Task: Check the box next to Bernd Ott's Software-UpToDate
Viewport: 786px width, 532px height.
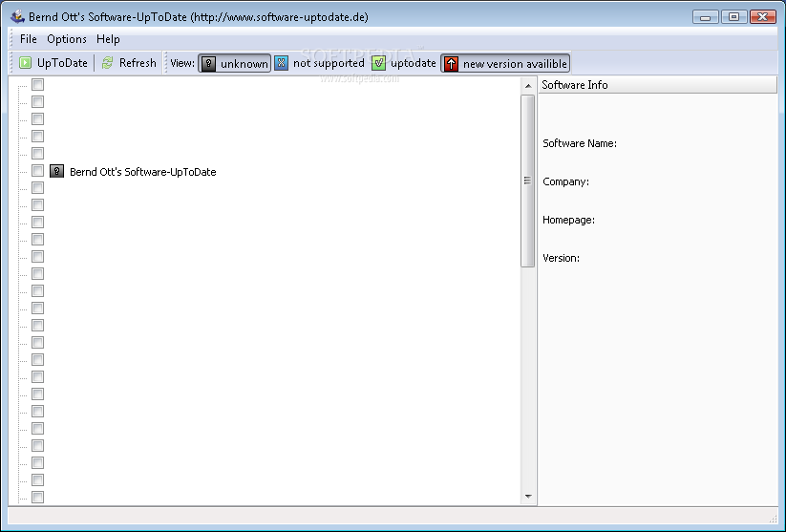Action: [x=37, y=170]
